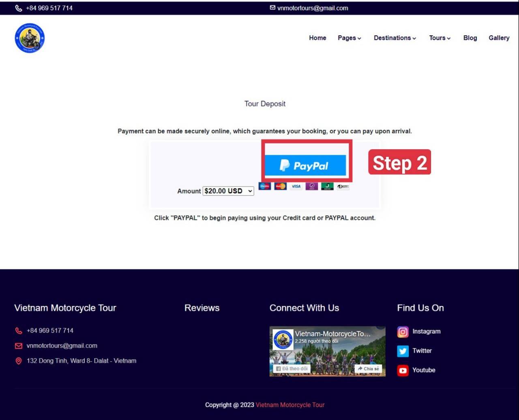Click the Facebook page avatar in the widget
Screen dimensions: 519x420
[283, 339]
